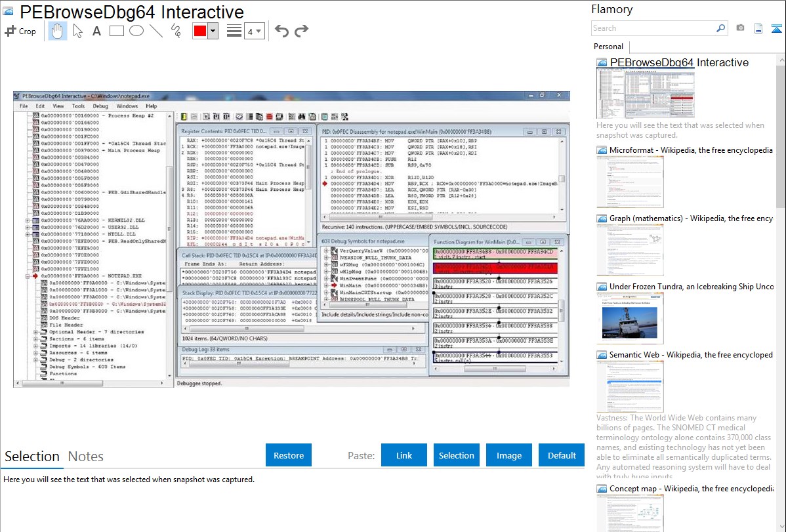Click the PEBrowseDbg64 thumbnail in sidebar
786x532 pixels.
[x=646, y=94]
